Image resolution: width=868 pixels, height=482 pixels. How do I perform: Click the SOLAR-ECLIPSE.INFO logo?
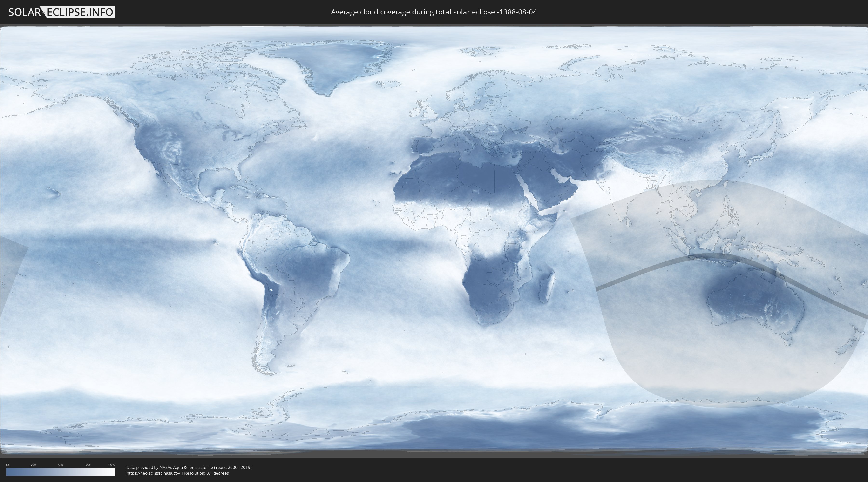pos(62,12)
